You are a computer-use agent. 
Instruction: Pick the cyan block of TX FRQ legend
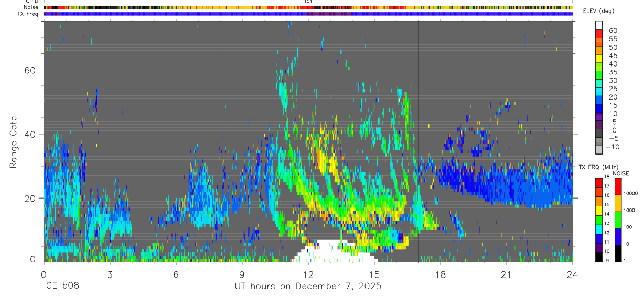click(x=599, y=229)
